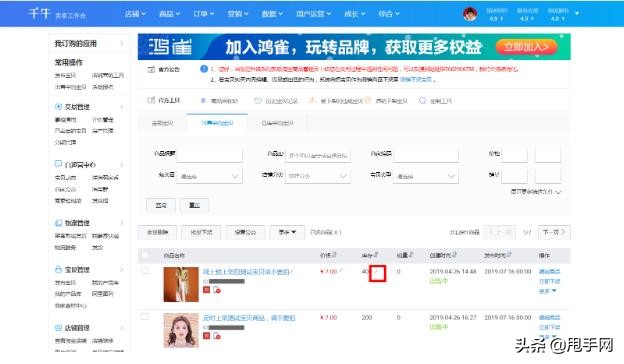Check the second product row checkbox

145,317
